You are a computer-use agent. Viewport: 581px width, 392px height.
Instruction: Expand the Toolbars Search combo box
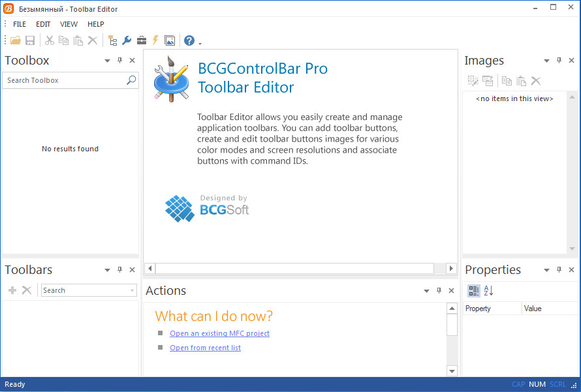pyautogui.click(x=132, y=291)
